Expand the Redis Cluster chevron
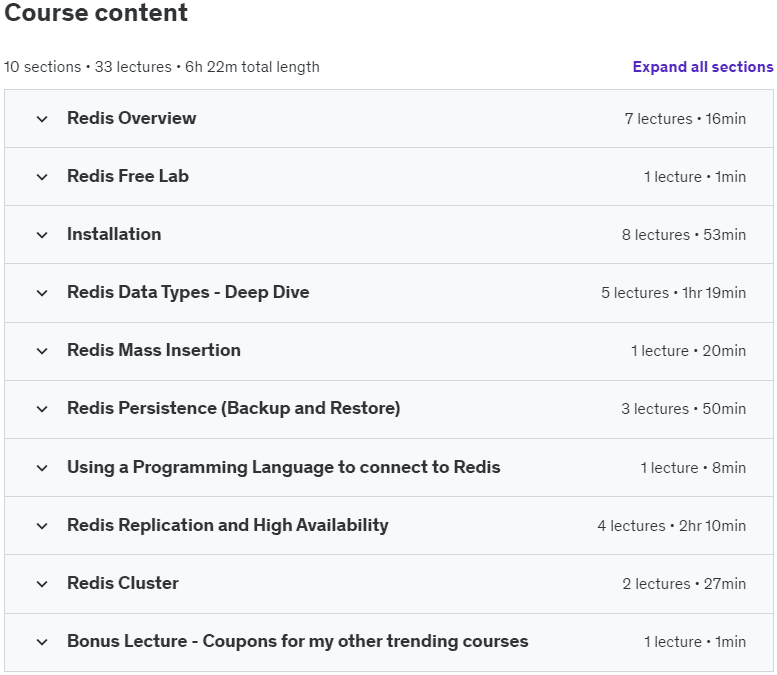777x675 pixels. click(42, 584)
